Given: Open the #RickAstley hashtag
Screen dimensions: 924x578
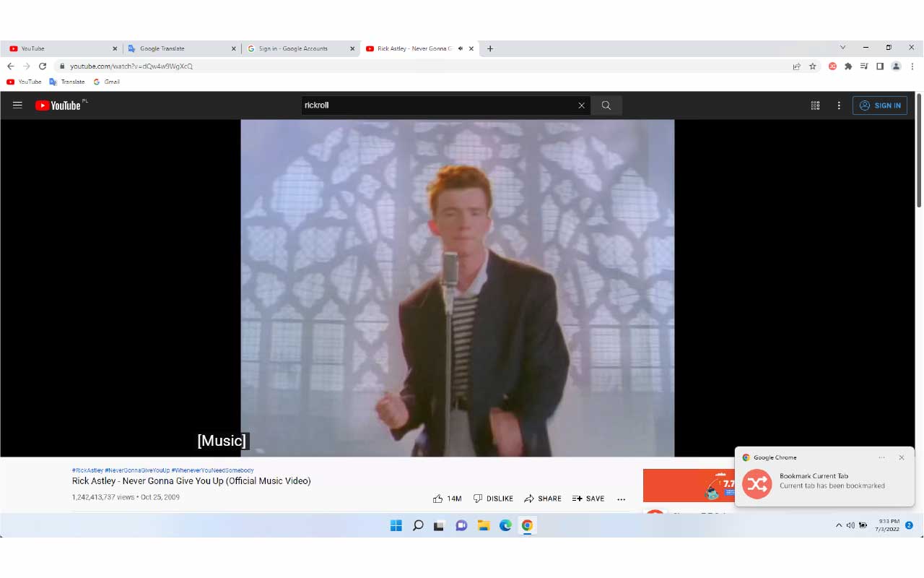Looking at the screenshot, I should tap(87, 470).
